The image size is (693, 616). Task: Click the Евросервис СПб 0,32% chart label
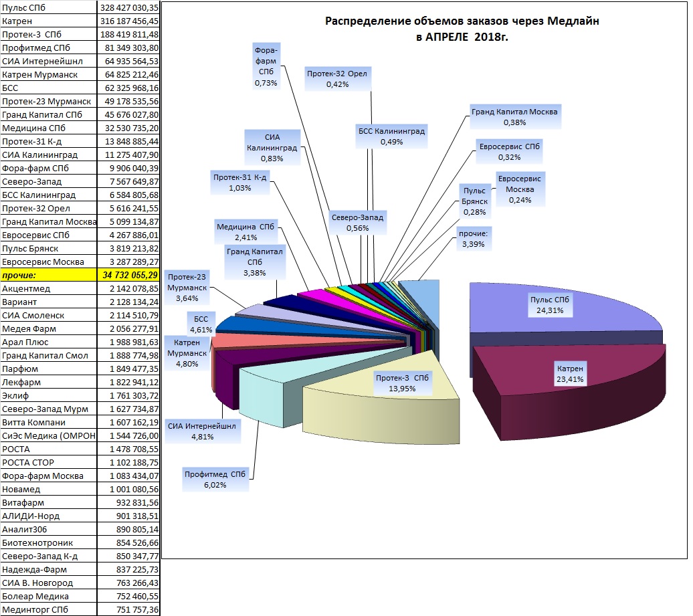pyautogui.click(x=510, y=152)
